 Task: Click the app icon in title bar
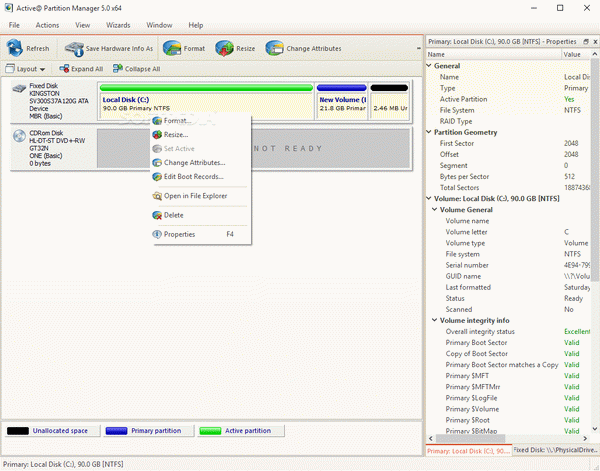pos(8,8)
